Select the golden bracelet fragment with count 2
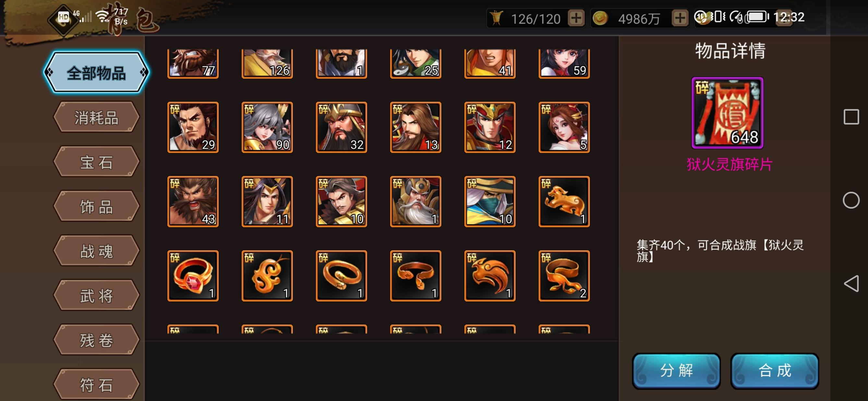The image size is (868, 401). [564, 276]
